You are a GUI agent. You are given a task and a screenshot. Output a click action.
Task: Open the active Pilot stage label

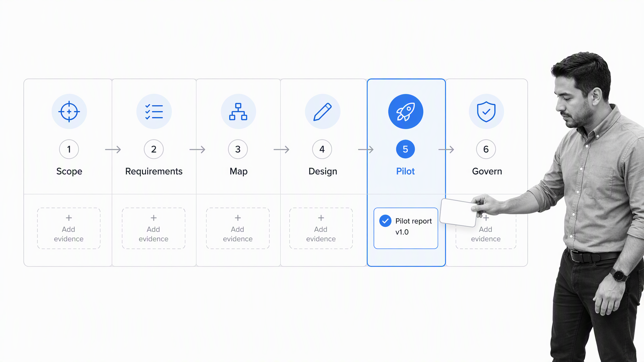click(x=405, y=171)
